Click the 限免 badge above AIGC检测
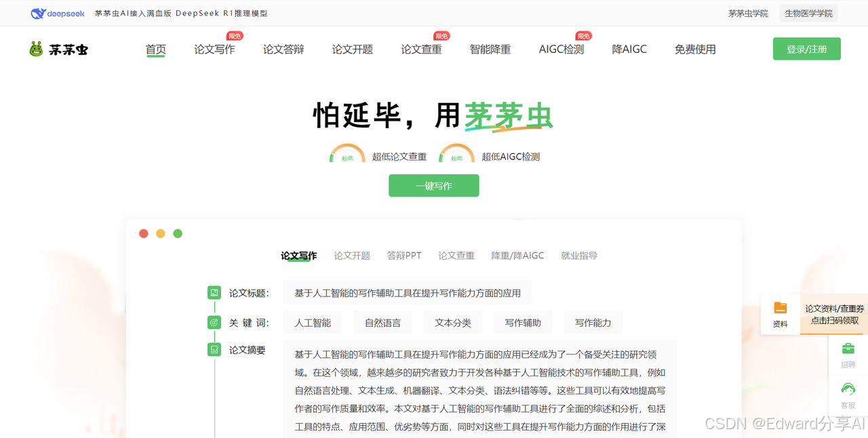The width and height of the screenshot is (868, 438). 583,36
